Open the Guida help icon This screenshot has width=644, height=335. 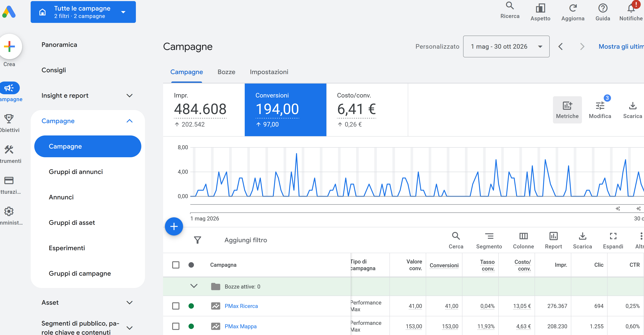pyautogui.click(x=602, y=8)
